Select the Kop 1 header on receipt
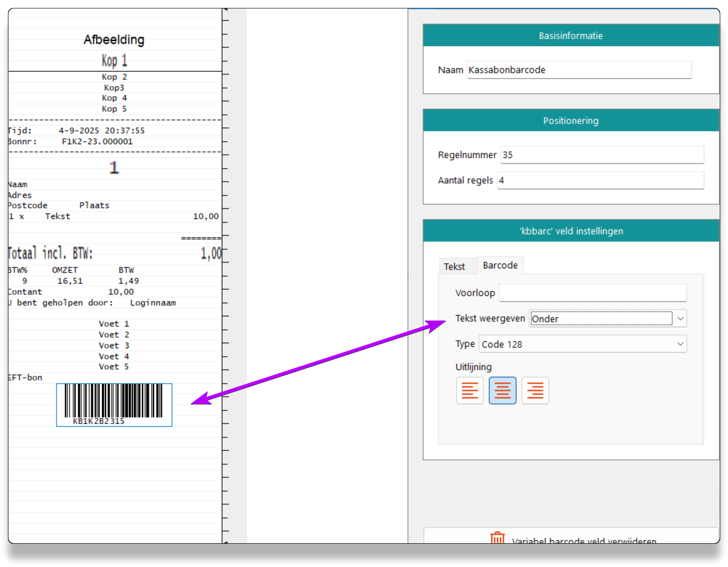Image resolution: width=728 pixels, height=567 pixels. (114, 61)
